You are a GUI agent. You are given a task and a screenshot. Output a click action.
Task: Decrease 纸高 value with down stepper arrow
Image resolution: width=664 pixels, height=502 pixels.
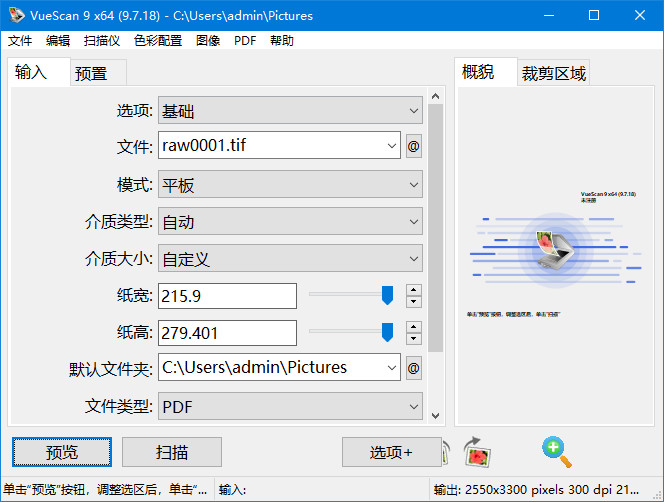(x=414, y=339)
